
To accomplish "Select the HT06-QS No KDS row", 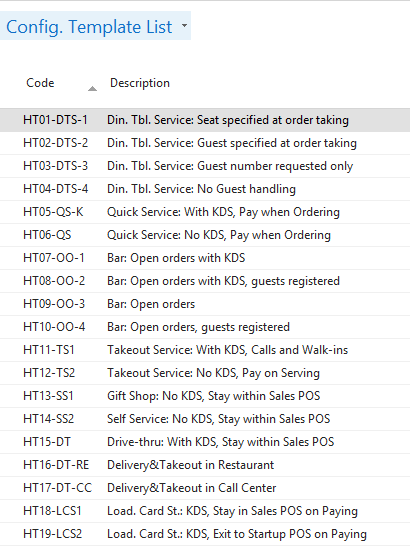I will click(205, 235).
